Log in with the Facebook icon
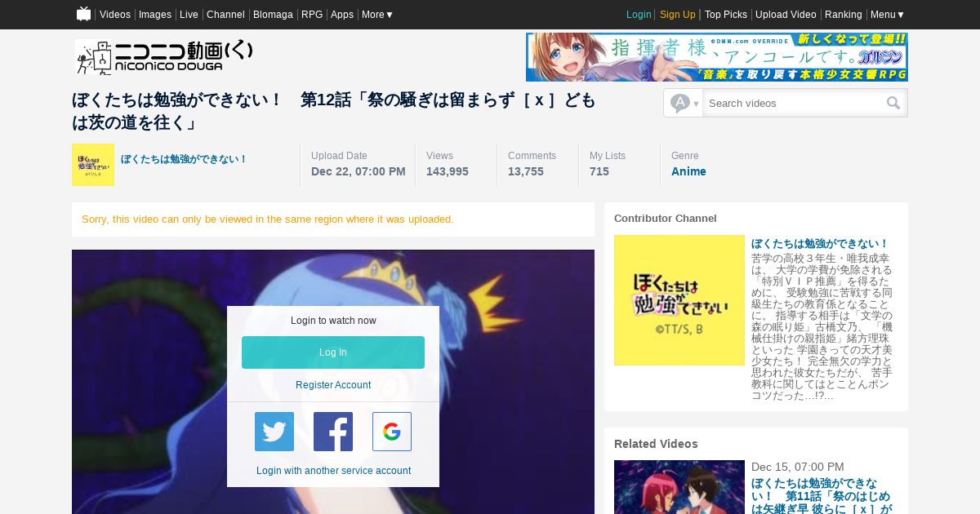Image resolution: width=980 pixels, height=514 pixels. click(x=333, y=432)
